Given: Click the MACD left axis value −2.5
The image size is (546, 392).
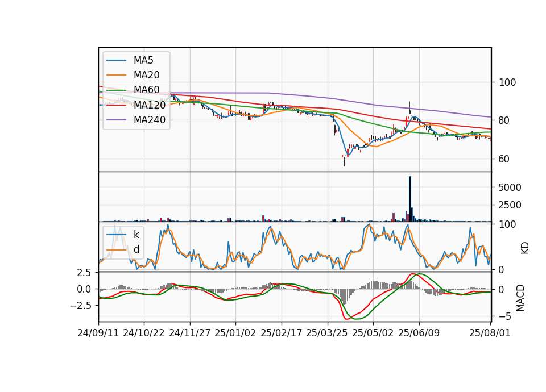Looking at the screenshot, I should [x=80, y=306].
